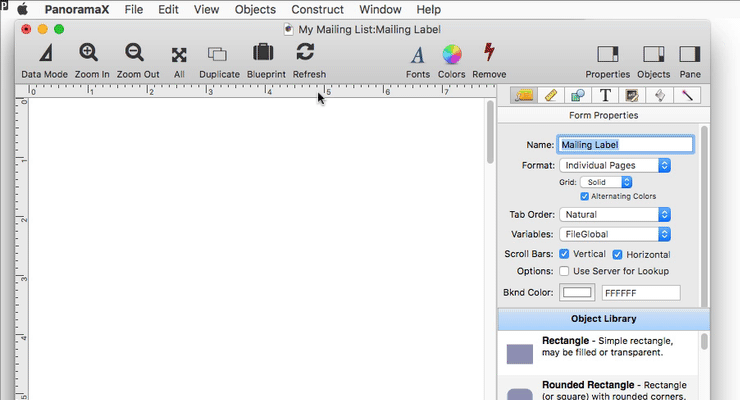The height and width of the screenshot is (400, 740).
Task: Toggle Alternating Colors checkbox
Action: pos(585,196)
